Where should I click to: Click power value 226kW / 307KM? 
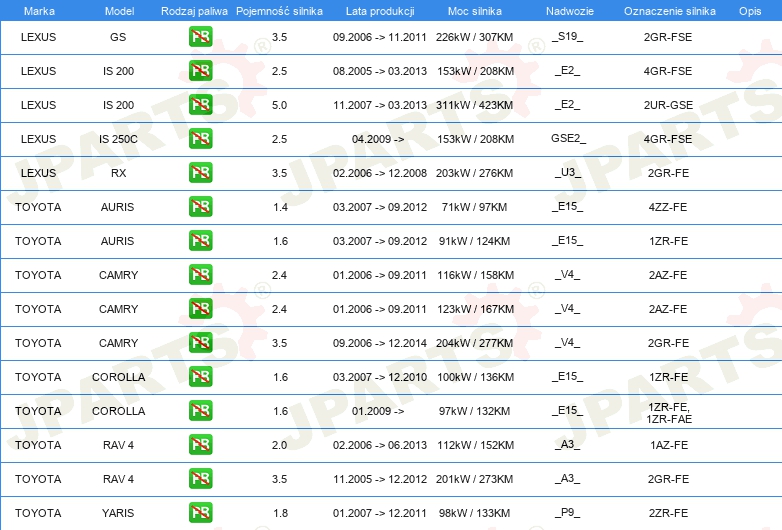coord(474,37)
